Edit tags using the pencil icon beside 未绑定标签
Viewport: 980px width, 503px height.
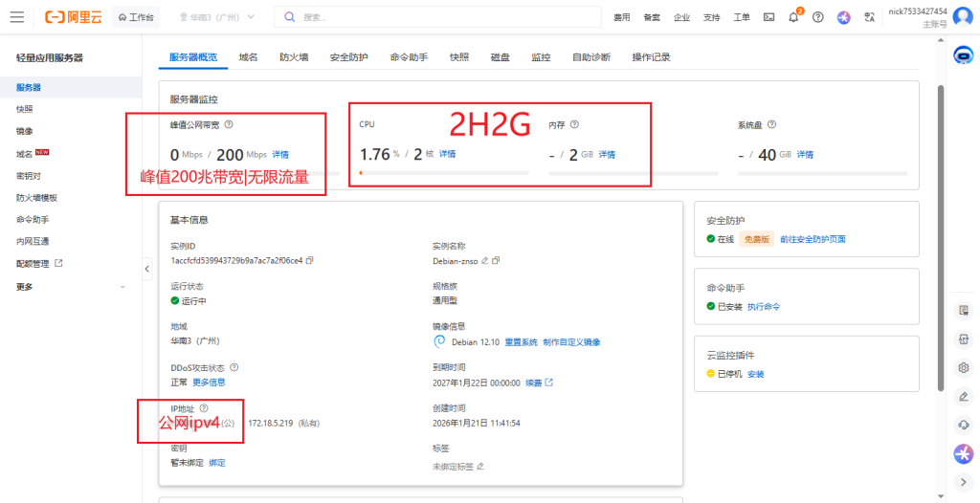tap(480, 467)
